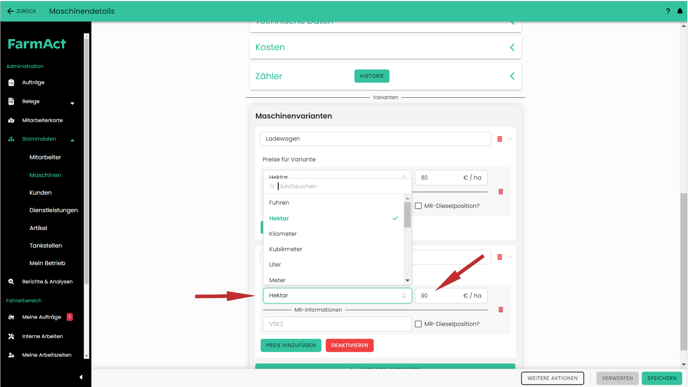The height and width of the screenshot is (387, 688).
Task: Expand the Zähler section chevron
Action: (512, 76)
